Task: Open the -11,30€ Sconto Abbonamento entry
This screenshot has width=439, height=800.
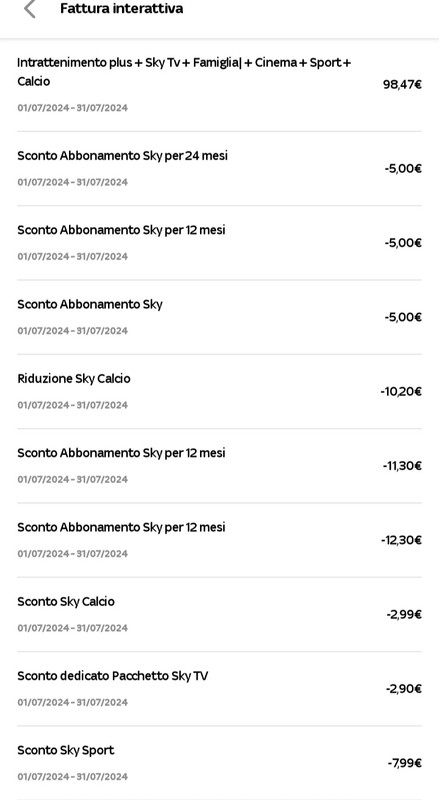Action: tap(220, 466)
